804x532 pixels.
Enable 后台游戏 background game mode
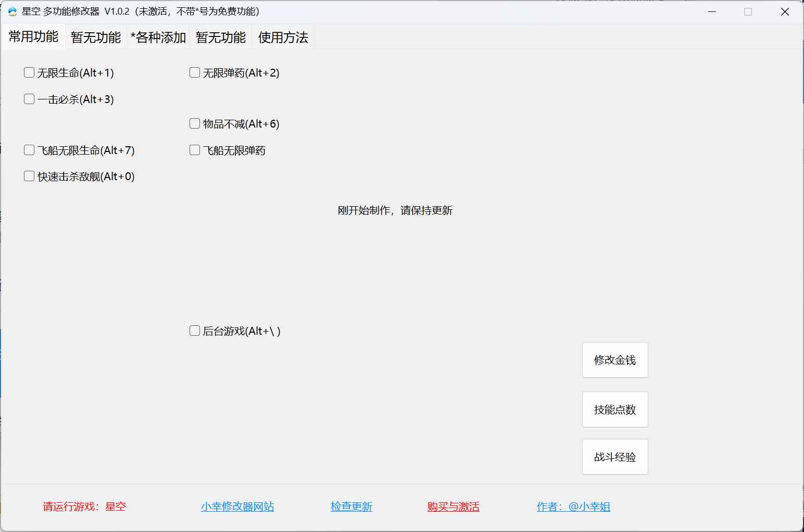click(x=195, y=330)
